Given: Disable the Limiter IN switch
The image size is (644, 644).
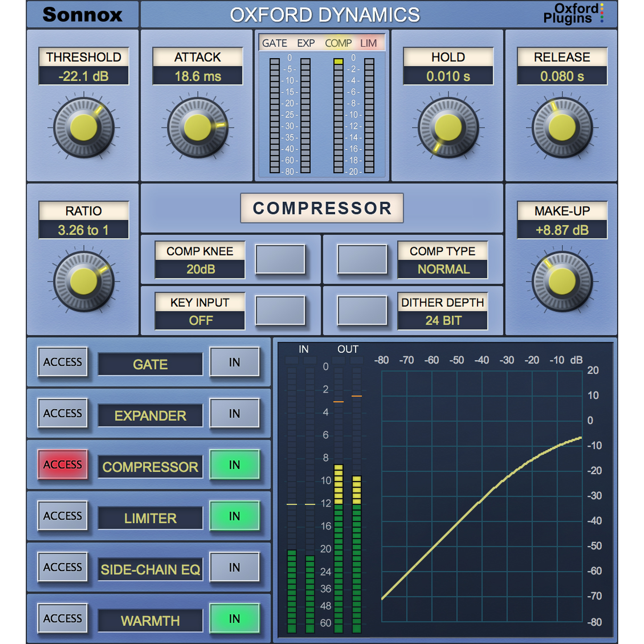Looking at the screenshot, I should click(x=235, y=517).
